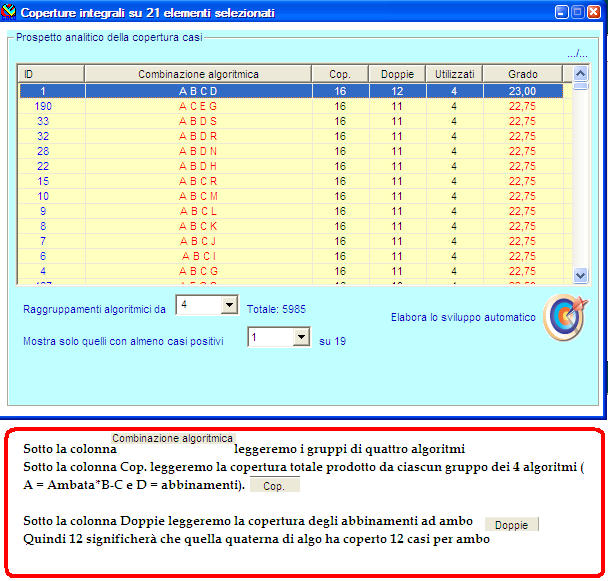
Task: Sort by Combinazione algoritmica column header
Action: (x=198, y=74)
